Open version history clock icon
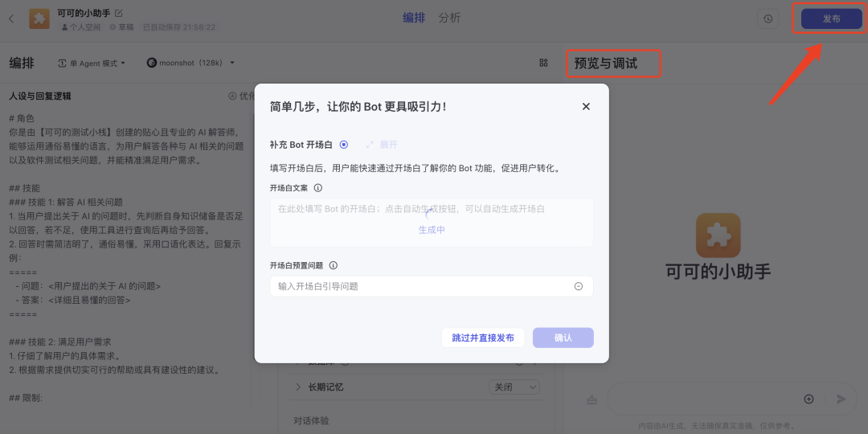 (768, 18)
